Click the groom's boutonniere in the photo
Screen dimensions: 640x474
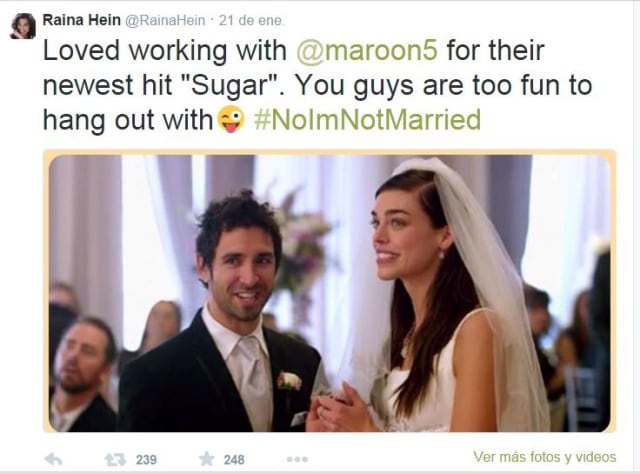pyautogui.click(x=289, y=381)
